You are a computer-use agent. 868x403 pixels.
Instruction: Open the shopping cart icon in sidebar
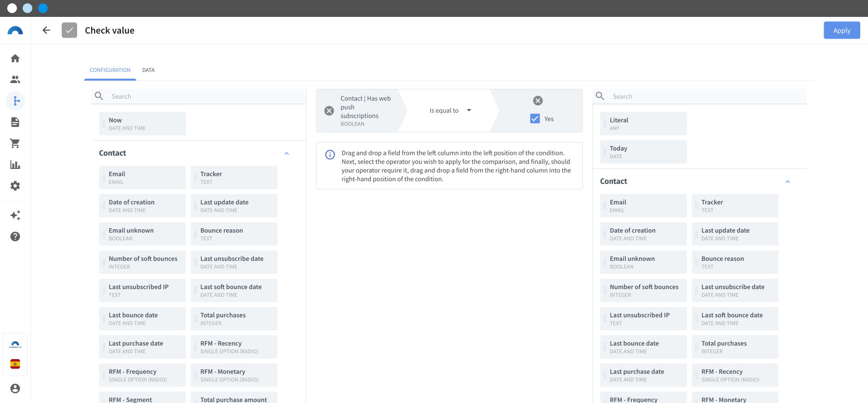15,143
